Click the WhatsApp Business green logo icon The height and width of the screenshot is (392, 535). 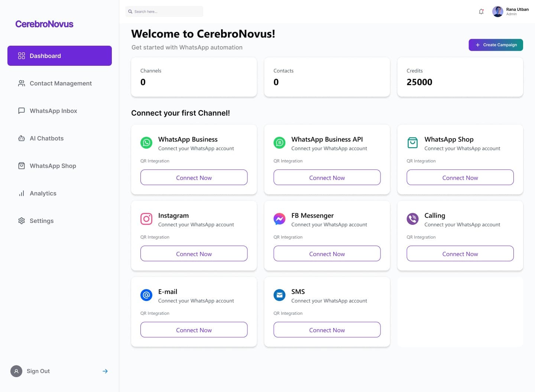pyautogui.click(x=146, y=143)
